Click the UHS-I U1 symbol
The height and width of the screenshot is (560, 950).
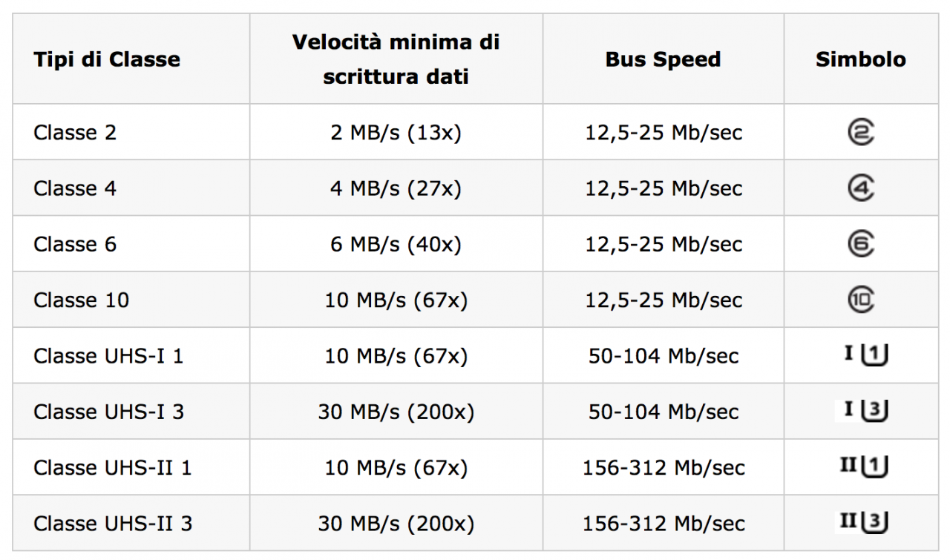pyautogui.click(x=866, y=355)
